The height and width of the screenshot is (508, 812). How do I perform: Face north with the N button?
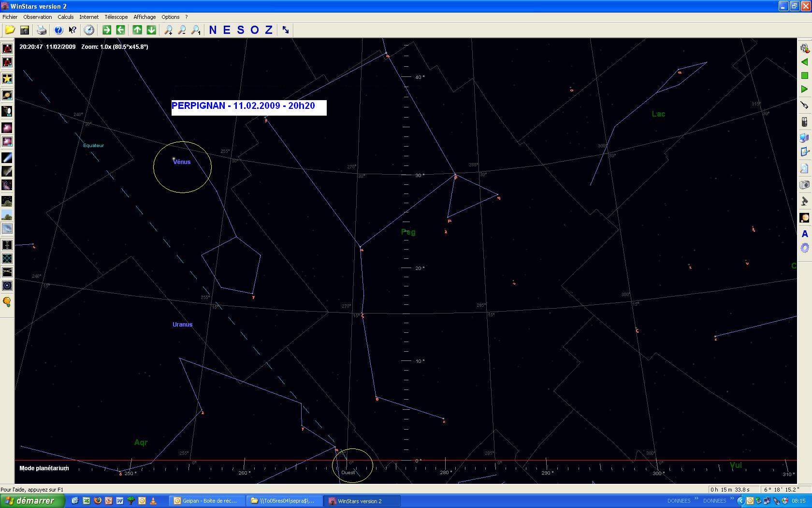213,30
